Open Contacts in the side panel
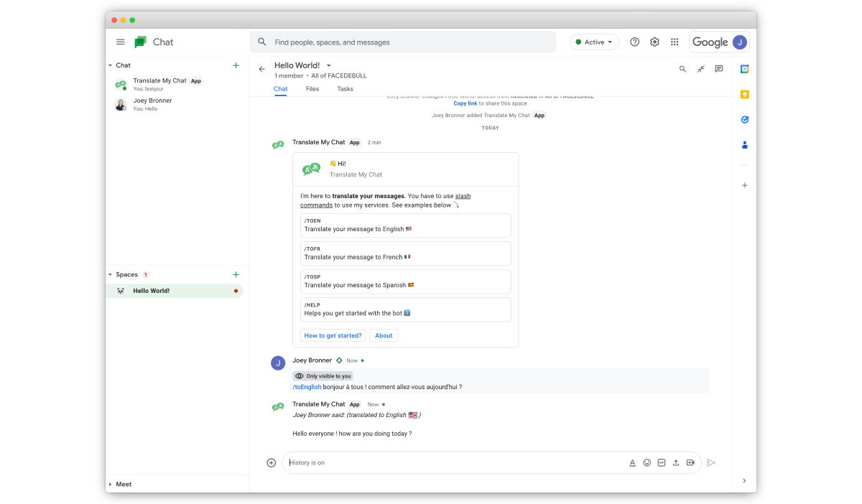Image resolution: width=862 pixels, height=504 pixels. click(744, 145)
